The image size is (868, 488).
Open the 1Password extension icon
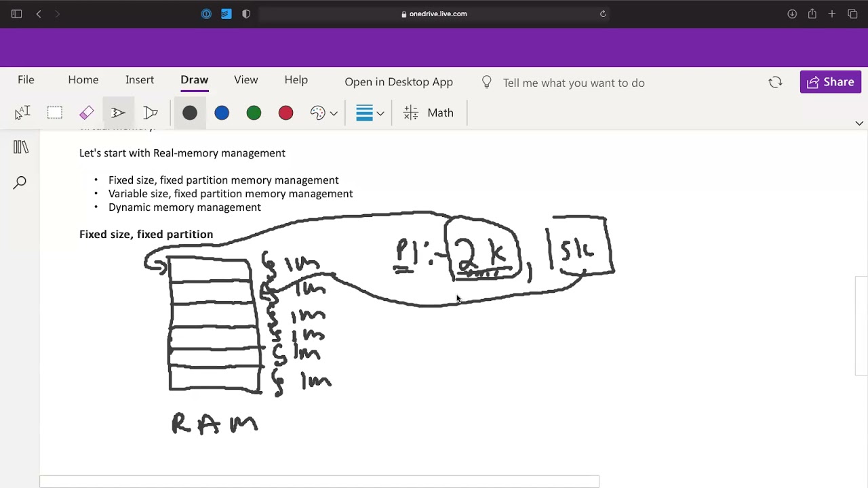[206, 14]
